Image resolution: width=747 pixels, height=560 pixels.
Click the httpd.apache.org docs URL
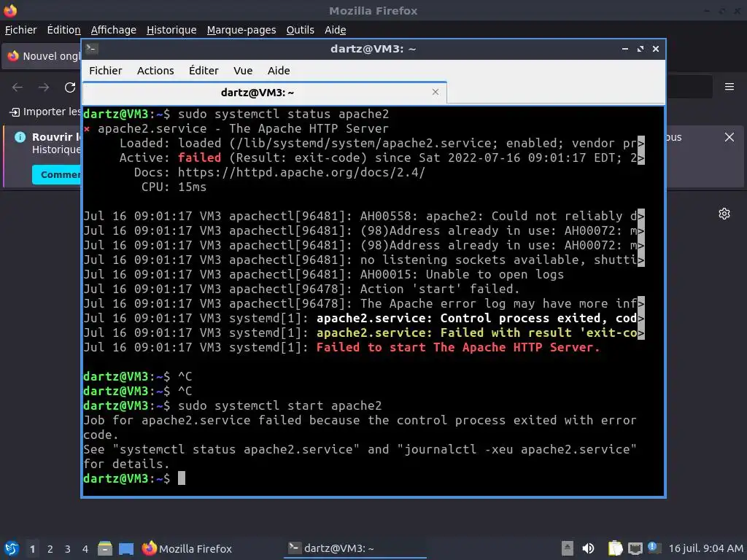tap(301, 172)
